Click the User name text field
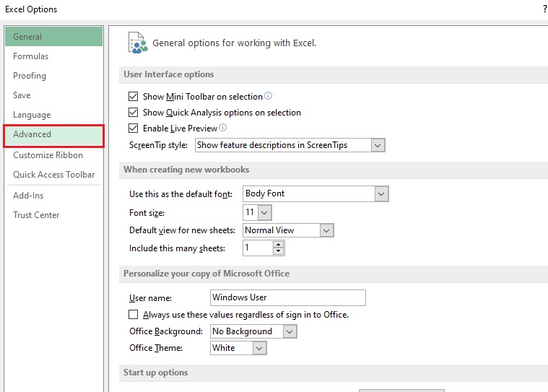548x392 pixels. [x=288, y=297]
